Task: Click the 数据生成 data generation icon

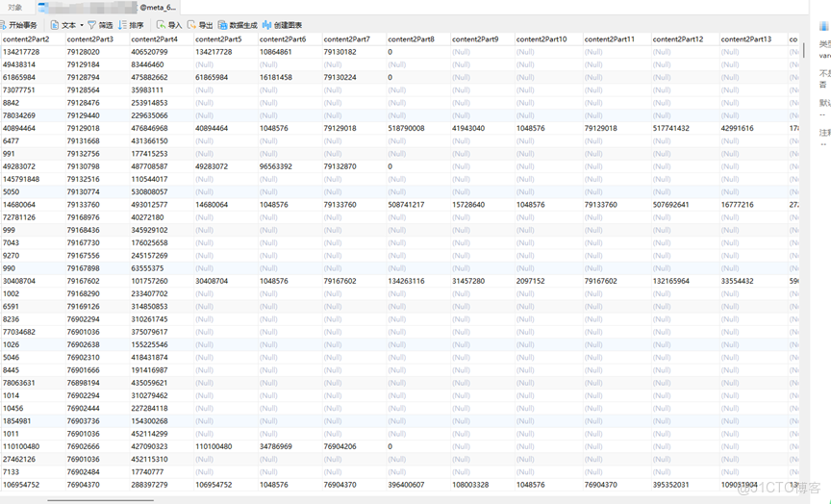Action: [x=222, y=25]
